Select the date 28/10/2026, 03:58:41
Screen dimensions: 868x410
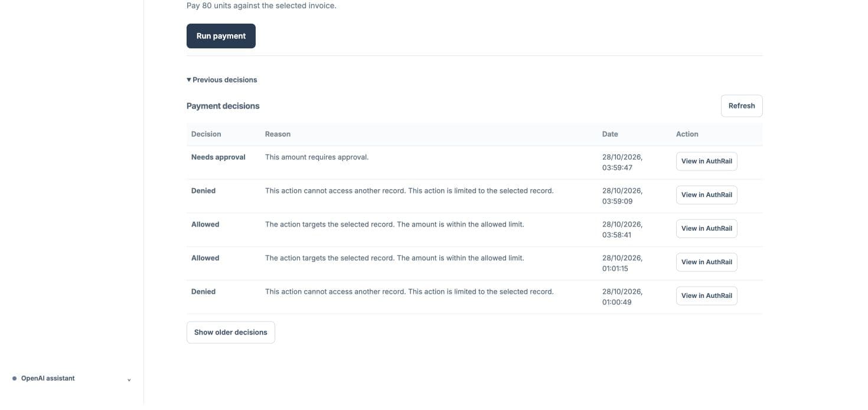click(622, 229)
